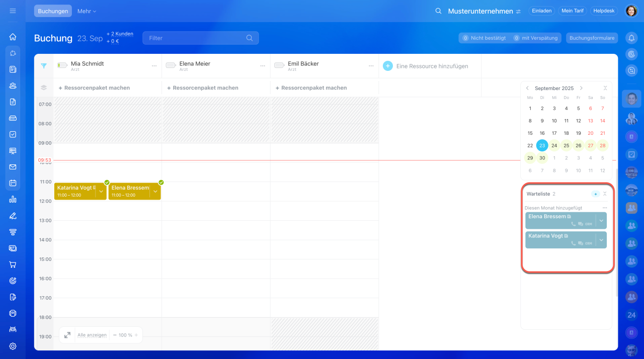Click 'Ressourcenpaket machen' under Mia Schmidt
Screen dimensions: 644x359
pyautogui.click(x=94, y=87)
